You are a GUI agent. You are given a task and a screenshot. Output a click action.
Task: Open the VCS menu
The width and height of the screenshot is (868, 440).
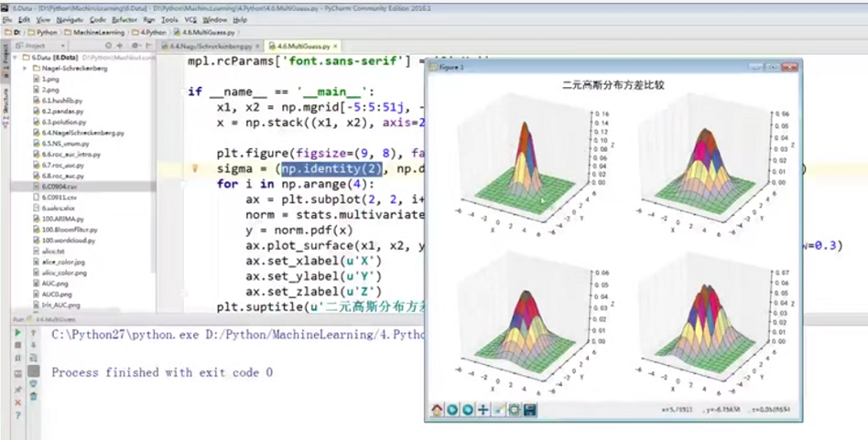tap(190, 20)
